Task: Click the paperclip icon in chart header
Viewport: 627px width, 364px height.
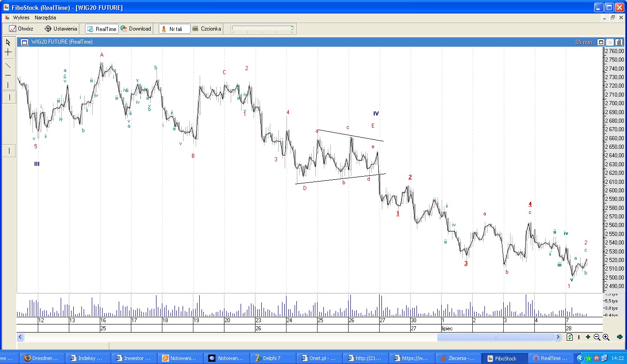Action: 619,42
